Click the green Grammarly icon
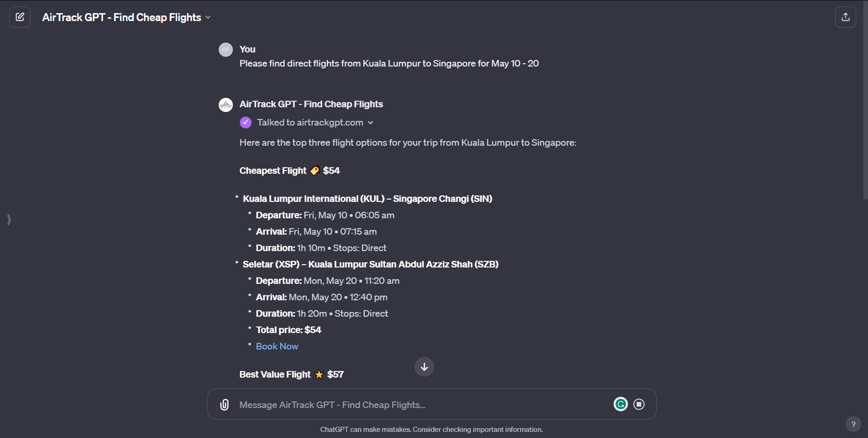Image resolution: width=868 pixels, height=438 pixels. (621, 404)
